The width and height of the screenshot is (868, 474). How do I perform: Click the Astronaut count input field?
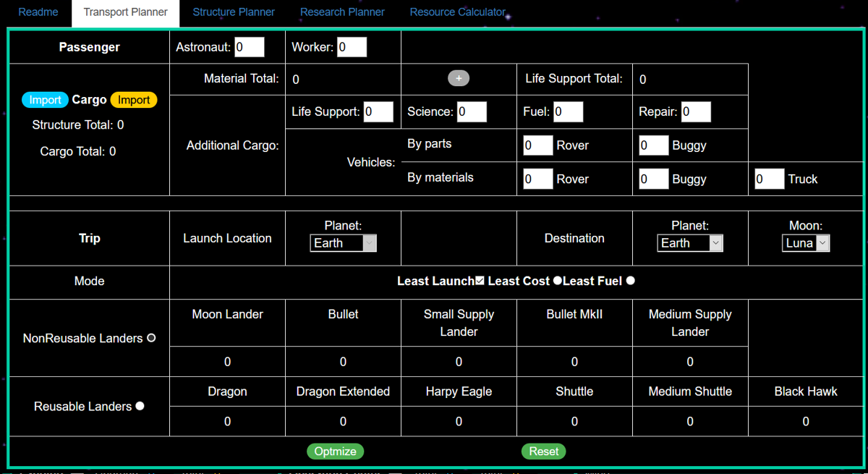[x=249, y=46]
